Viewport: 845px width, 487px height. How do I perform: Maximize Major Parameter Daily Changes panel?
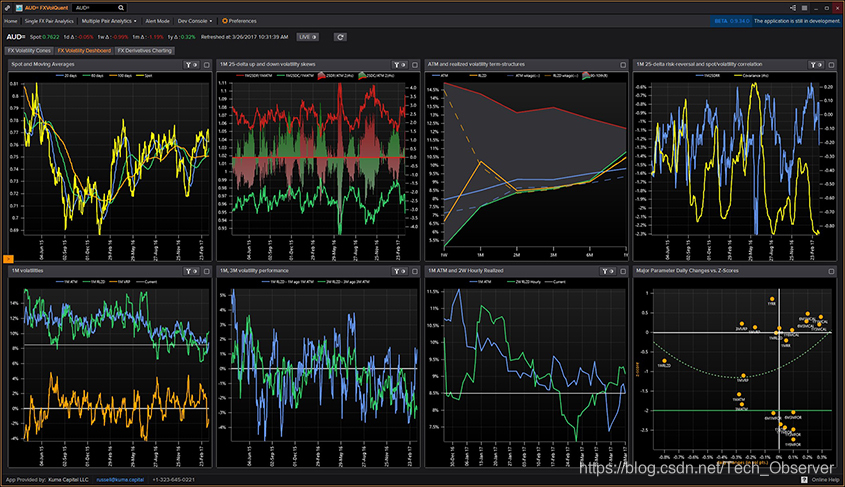click(x=831, y=272)
